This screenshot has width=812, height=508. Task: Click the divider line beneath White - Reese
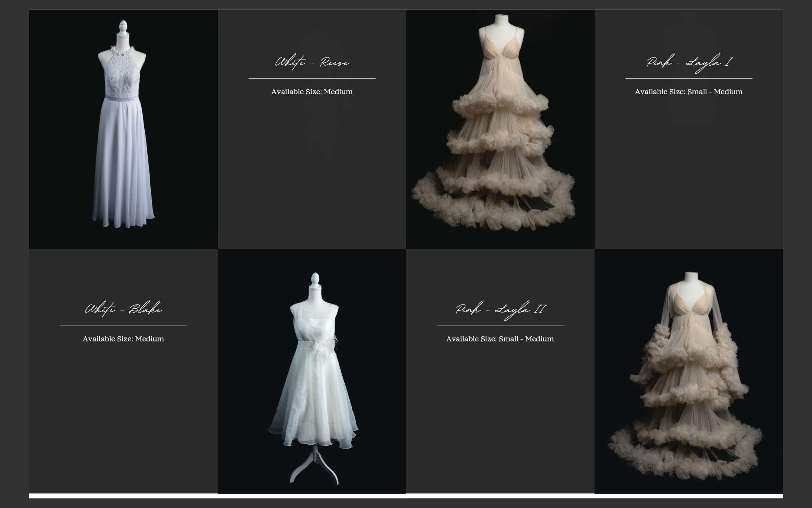[x=312, y=79]
